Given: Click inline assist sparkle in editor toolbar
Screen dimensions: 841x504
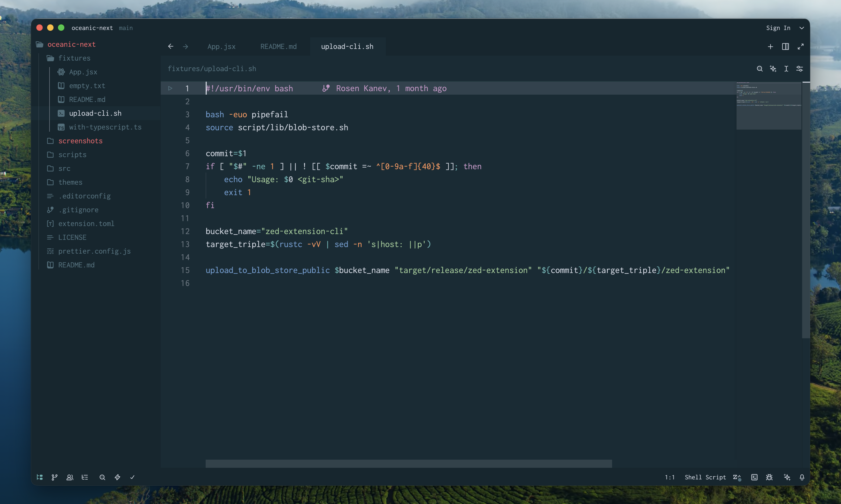Looking at the screenshot, I should (773, 69).
